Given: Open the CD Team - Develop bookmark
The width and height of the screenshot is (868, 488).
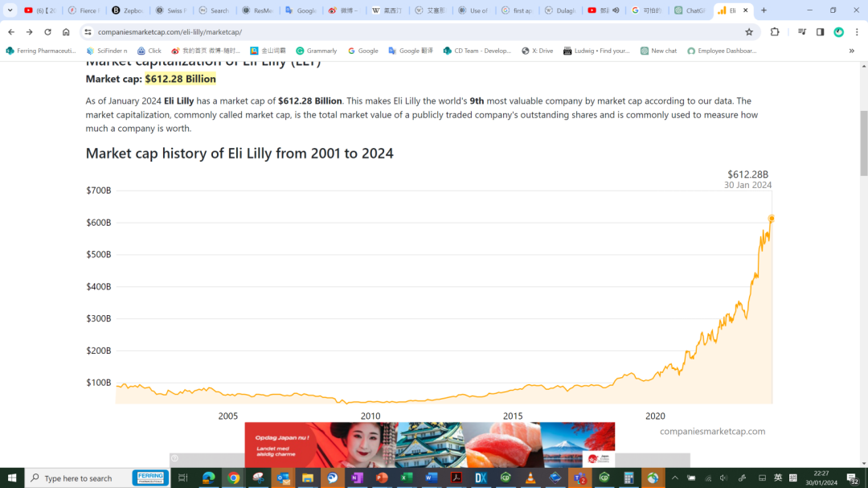Looking at the screenshot, I should click(477, 51).
